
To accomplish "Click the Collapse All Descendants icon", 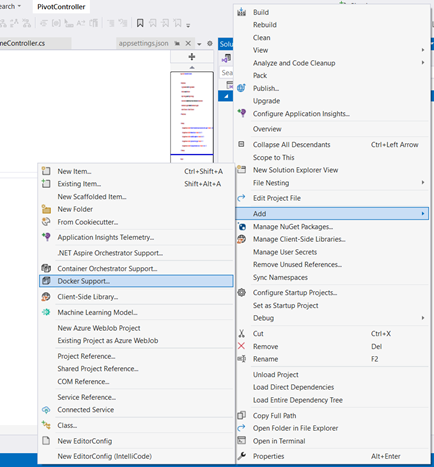I will click(241, 144).
